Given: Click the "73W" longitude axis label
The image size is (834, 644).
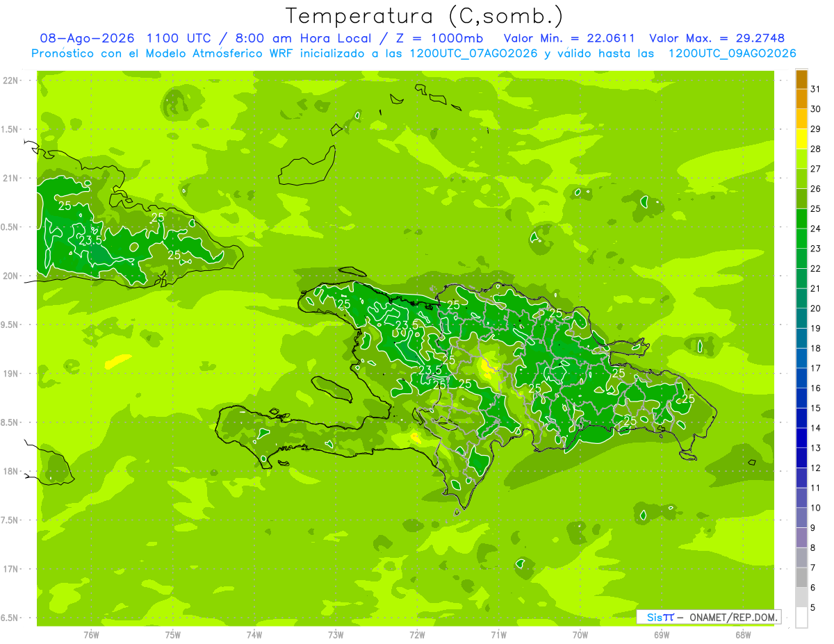Looking at the screenshot, I should tap(336, 635).
